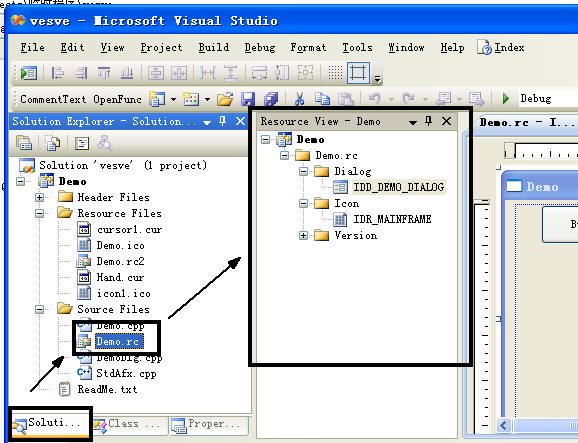Click the CommentText toolbar button

tap(53, 100)
